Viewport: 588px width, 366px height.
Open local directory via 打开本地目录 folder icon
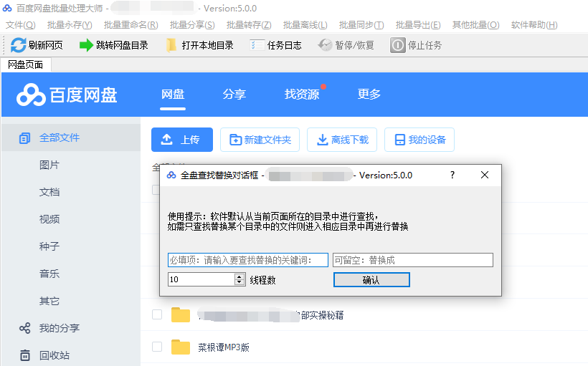click(171, 45)
